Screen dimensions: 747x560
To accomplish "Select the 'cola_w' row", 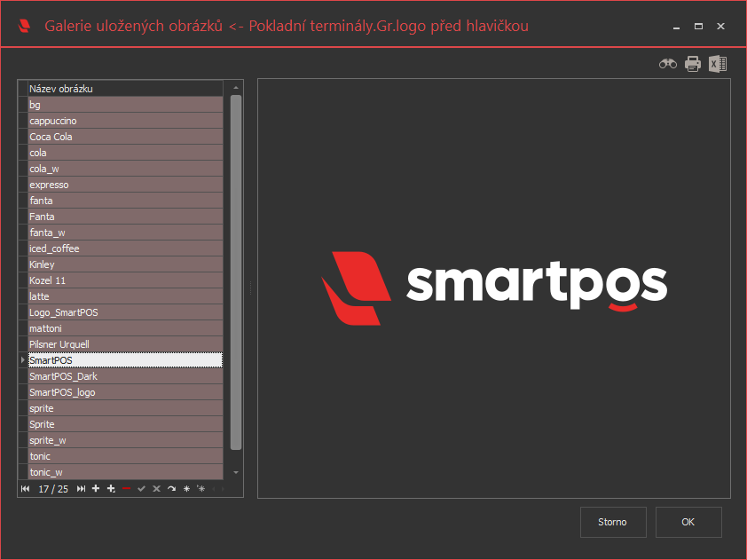I will pos(125,169).
